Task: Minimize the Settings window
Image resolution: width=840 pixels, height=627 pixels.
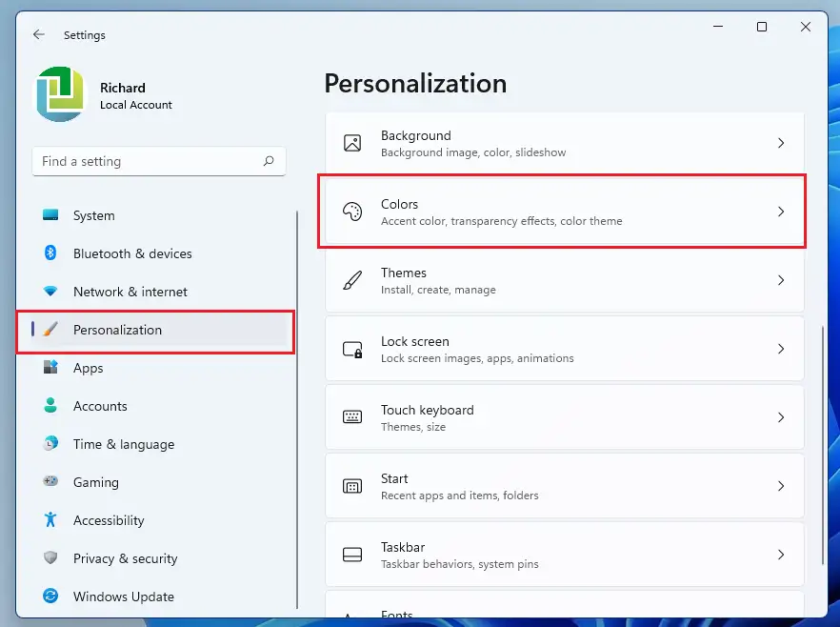Action: coord(718,27)
